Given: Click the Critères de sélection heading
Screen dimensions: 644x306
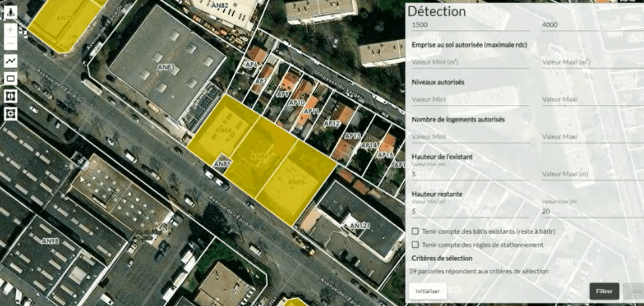Looking at the screenshot, I should click(x=442, y=258).
